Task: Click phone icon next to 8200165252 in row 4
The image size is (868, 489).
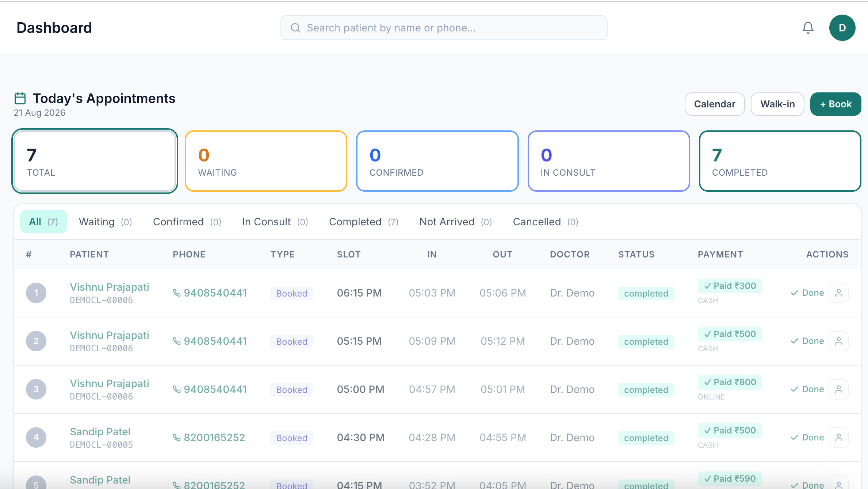Action: point(177,438)
